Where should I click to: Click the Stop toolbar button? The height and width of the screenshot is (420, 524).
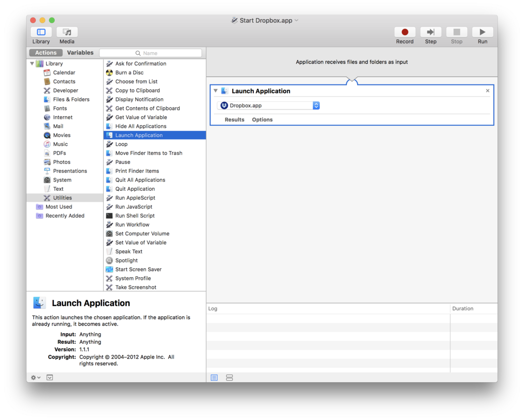click(456, 32)
